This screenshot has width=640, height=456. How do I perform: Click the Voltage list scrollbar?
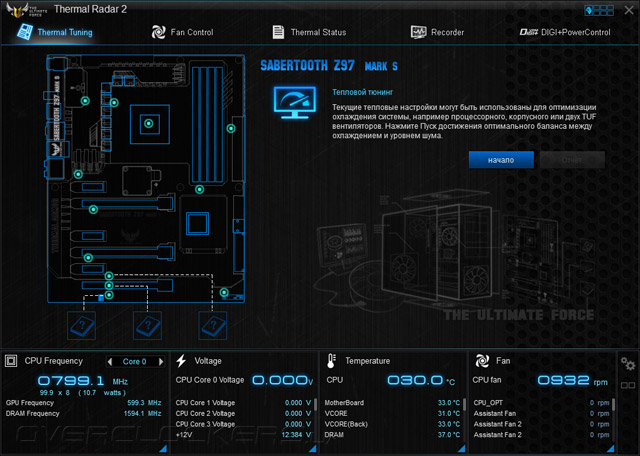(x=315, y=404)
